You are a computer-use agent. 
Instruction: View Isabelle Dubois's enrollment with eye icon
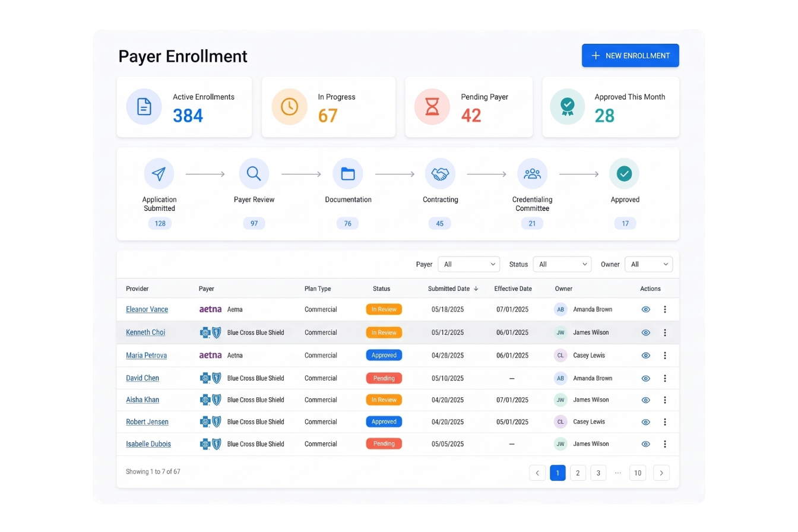click(646, 444)
